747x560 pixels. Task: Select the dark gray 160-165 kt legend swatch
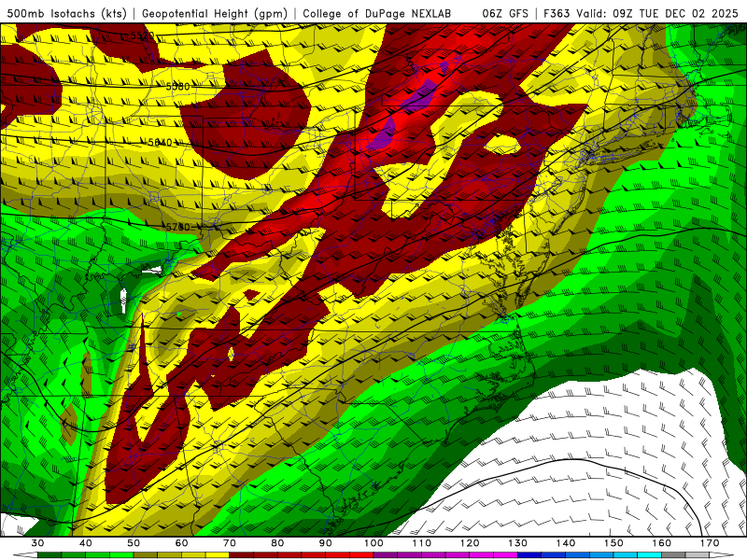click(x=674, y=555)
